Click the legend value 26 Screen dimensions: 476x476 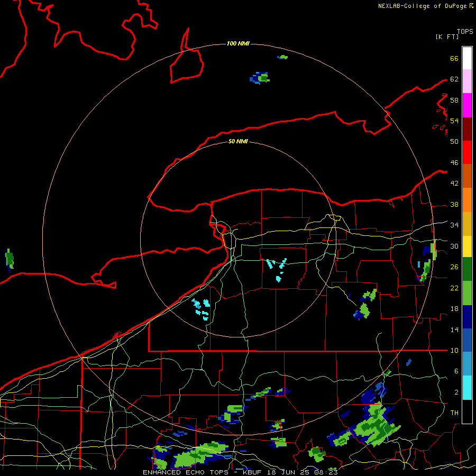(x=454, y=267)
